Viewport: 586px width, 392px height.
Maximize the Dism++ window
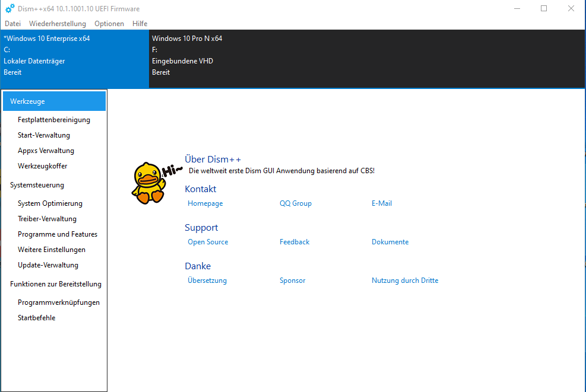pos(544,8)
